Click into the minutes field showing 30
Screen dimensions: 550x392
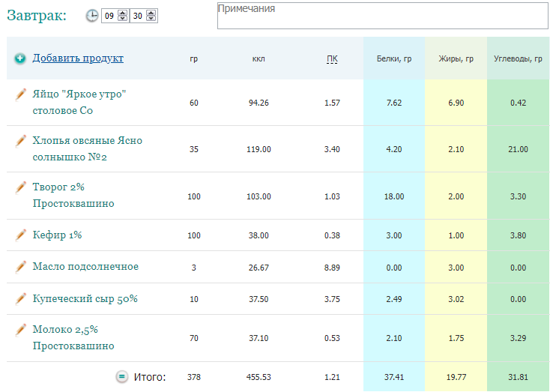click(x=138, y=16)
